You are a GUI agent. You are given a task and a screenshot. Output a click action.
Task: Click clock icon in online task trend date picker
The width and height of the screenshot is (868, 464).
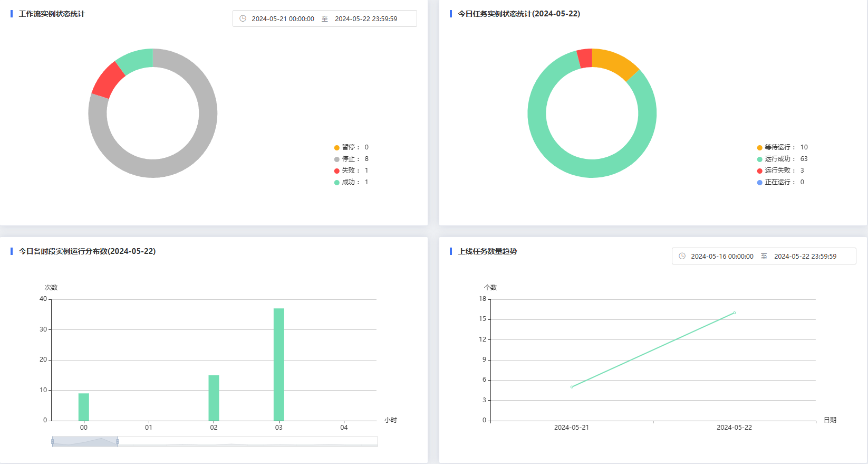tap(682, 256)
